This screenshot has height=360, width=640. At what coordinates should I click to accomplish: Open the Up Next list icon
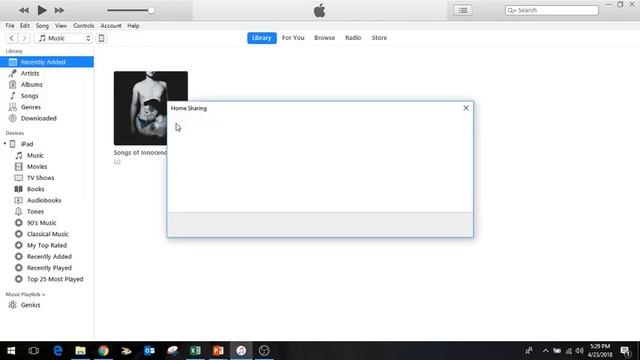(463, 10)
